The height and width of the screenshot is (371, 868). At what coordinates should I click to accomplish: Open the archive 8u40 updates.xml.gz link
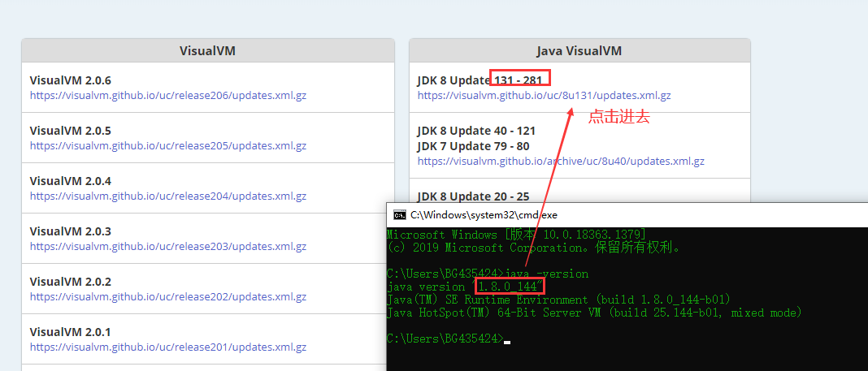(x=561, y=162)
